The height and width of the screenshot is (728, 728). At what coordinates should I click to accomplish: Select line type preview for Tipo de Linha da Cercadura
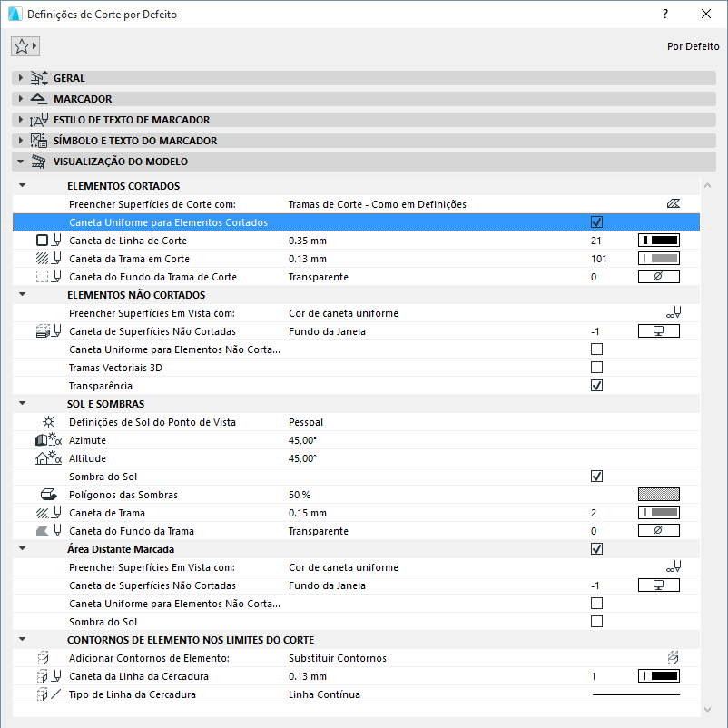point(636,694)
